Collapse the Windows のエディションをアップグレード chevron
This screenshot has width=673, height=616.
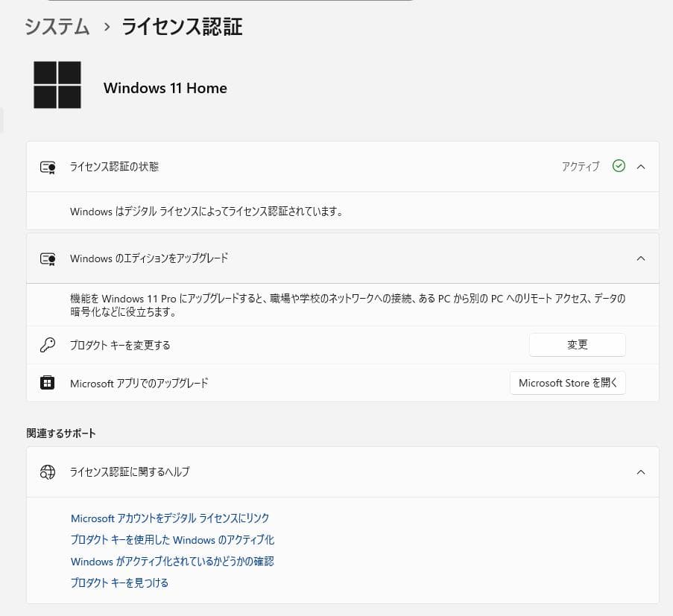tap(641, 258)
